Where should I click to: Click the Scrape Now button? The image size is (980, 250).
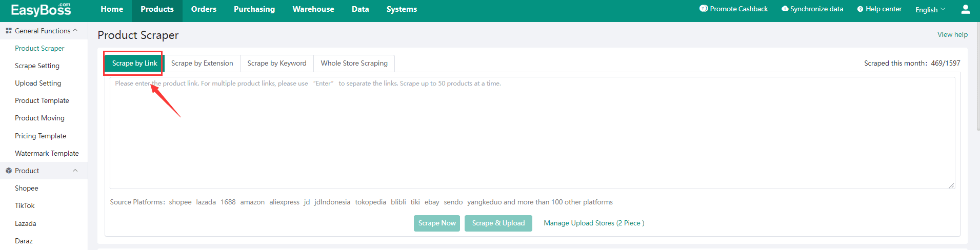pyautogui.click(x=437, y=223)
